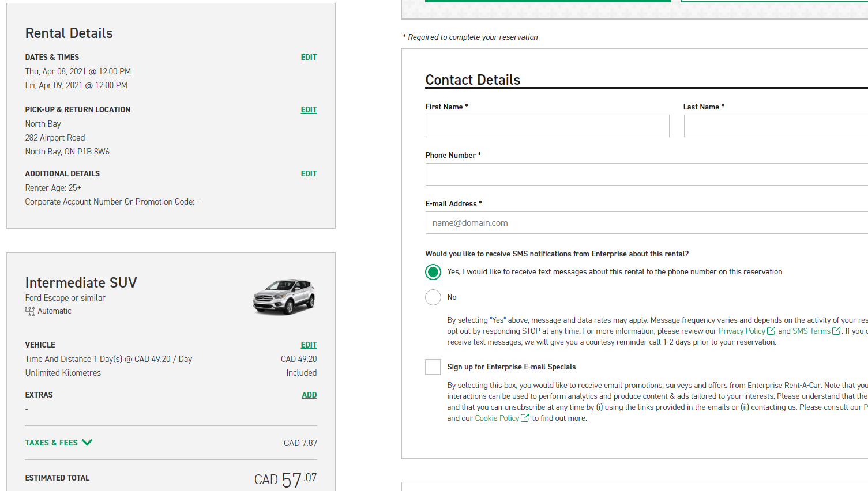Viewport: 868px width, 491px height.
Task: Expand the Taxes & Fees chevron
Action: (x=87, y=443)
